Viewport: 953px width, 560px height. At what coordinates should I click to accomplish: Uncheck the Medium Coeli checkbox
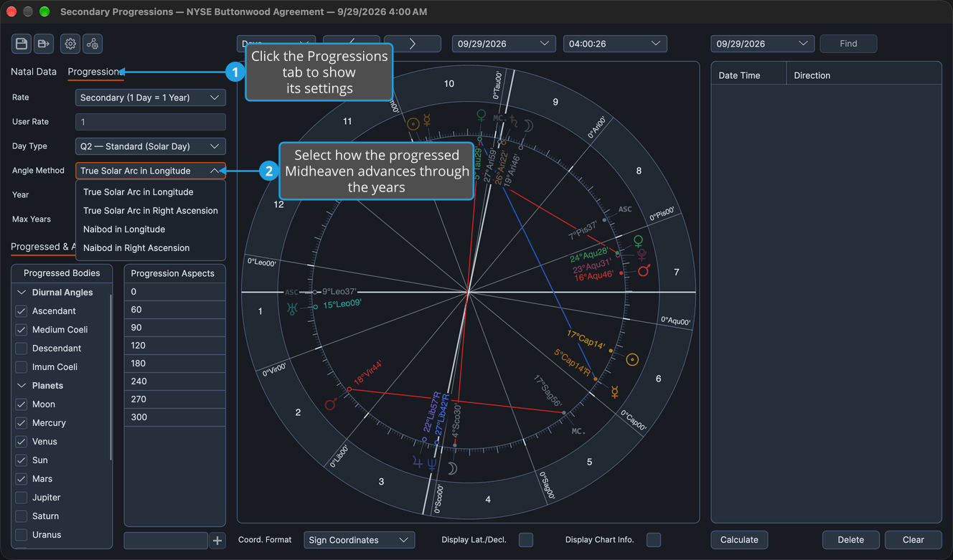click(x=22, y=330)
